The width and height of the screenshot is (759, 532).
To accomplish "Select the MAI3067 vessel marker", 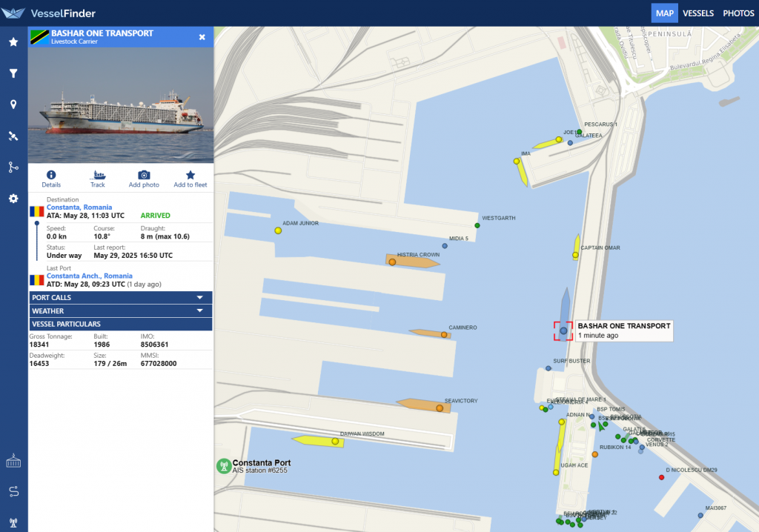I will 700,516.
